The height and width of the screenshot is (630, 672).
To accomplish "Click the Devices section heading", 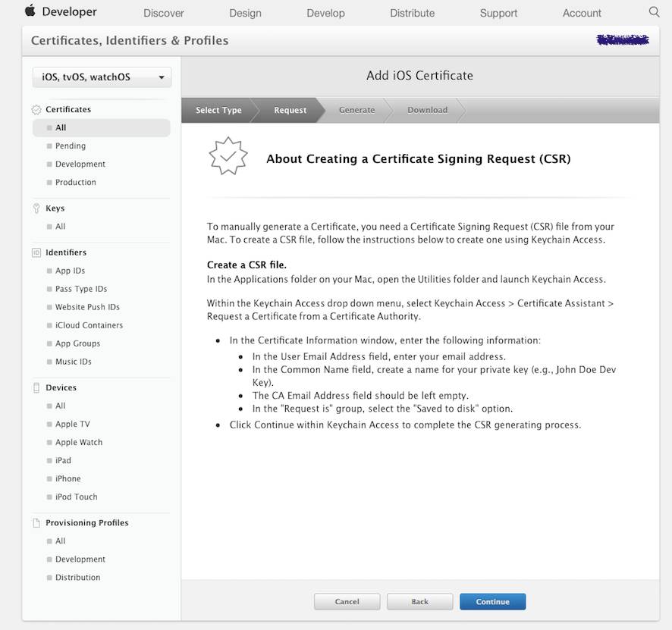I will coord(61,387).
